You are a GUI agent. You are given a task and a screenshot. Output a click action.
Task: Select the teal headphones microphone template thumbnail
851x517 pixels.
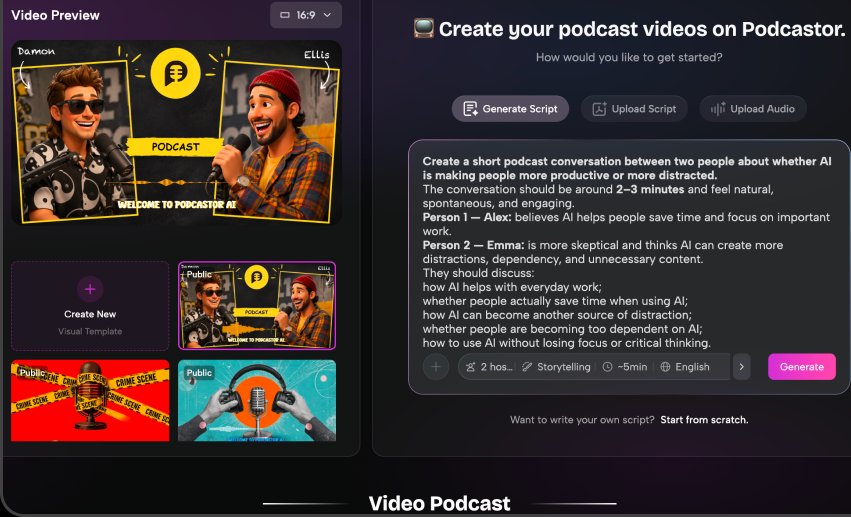point(257,400)
